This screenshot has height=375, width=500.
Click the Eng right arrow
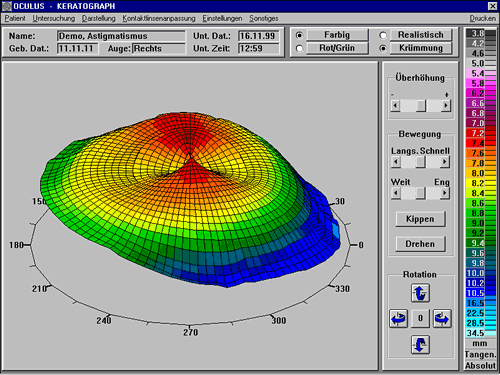pos(445,193)
